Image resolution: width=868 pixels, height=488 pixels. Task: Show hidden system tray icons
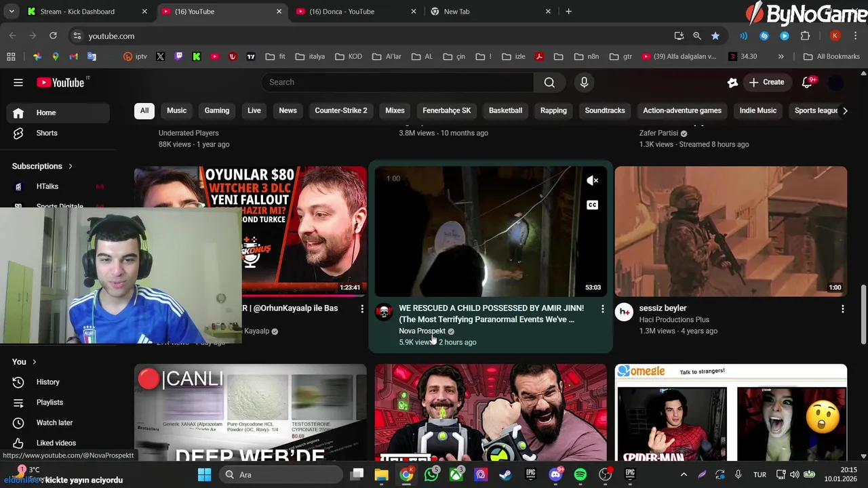coord(684,474)
